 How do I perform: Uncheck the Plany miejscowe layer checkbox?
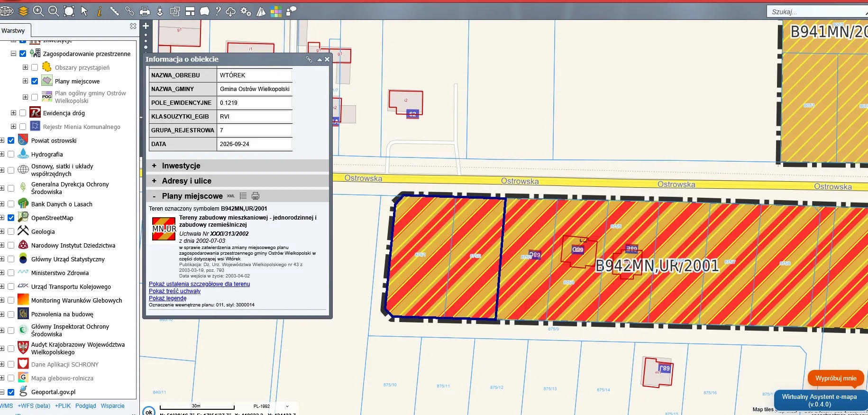tap(35, 81)
